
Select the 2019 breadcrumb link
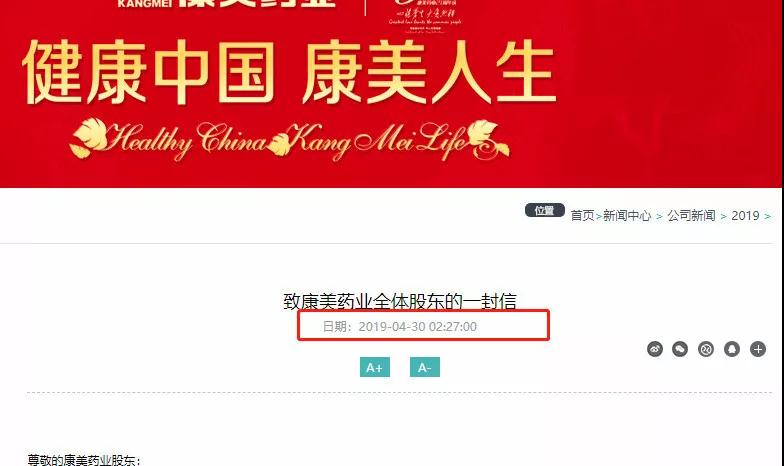pyautogui.click(x=745, y=216)
